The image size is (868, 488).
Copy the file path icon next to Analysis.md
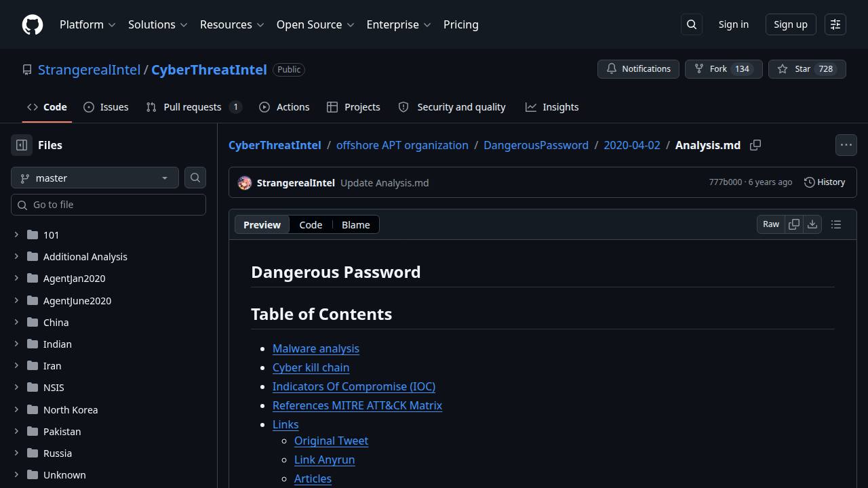[755, 145]
